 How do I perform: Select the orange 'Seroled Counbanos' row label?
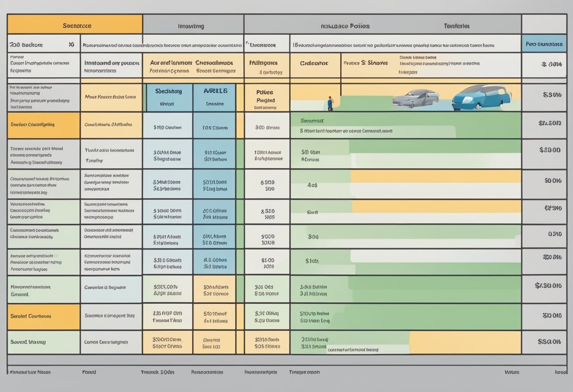[x=43, y=316]
